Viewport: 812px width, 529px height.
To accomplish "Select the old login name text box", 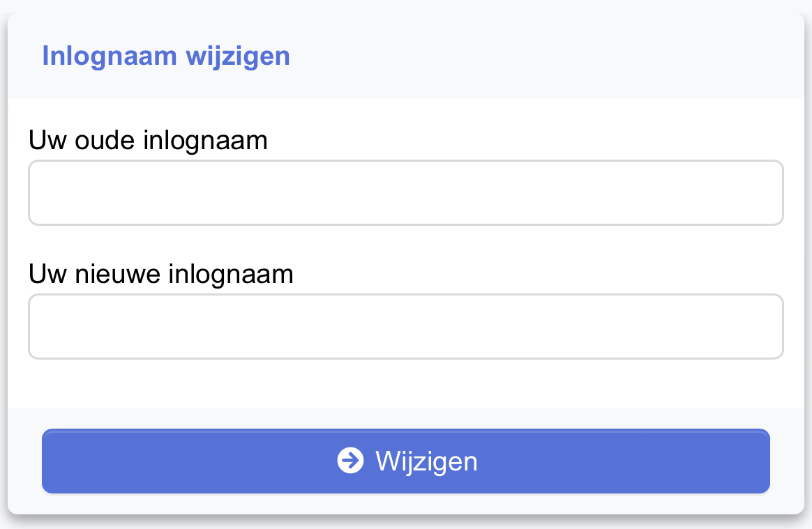I will click(x=405, y=193).
